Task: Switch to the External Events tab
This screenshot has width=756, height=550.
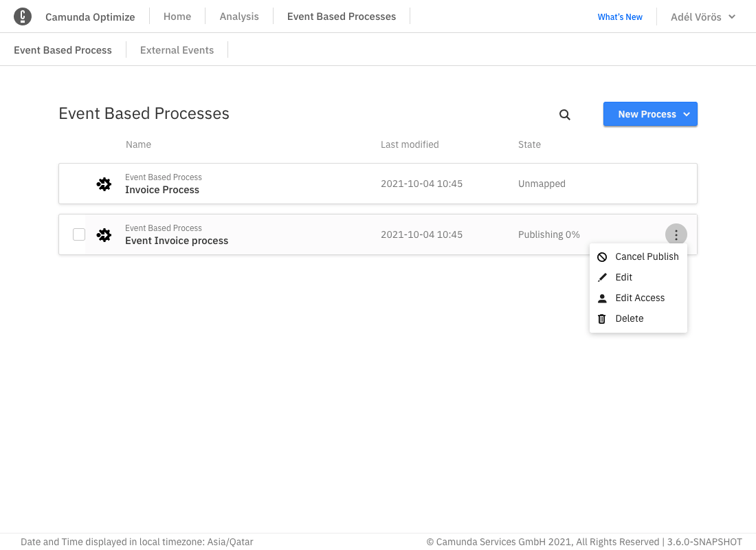Action: click(177, 49)
